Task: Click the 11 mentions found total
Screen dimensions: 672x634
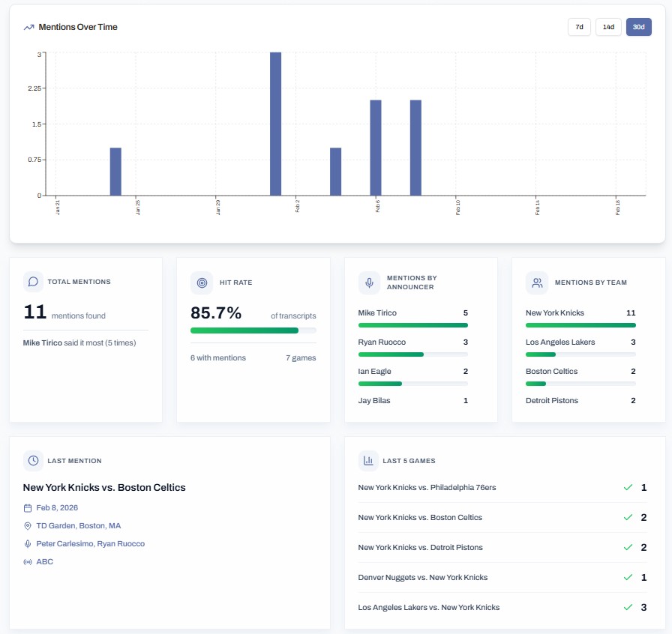Action: click(64, 313)
